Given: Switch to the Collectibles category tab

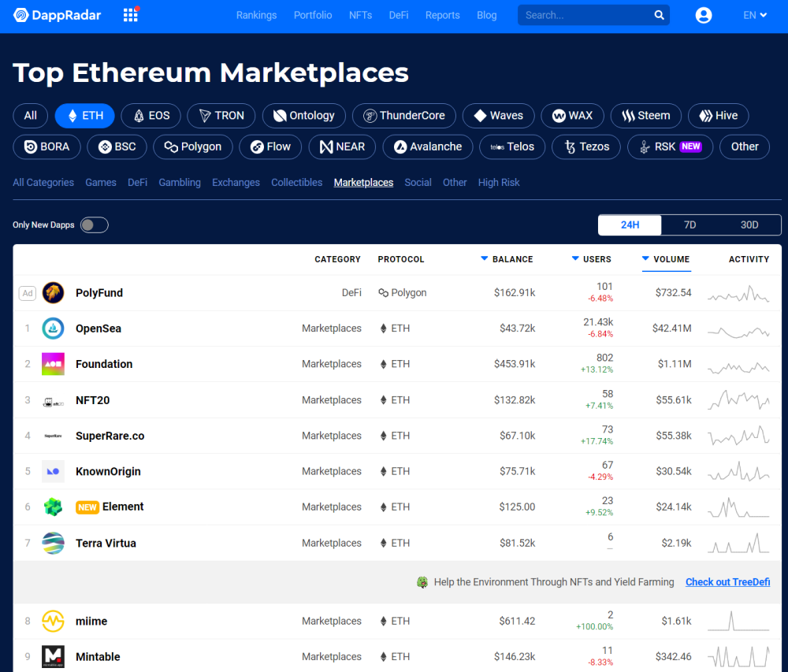Looking at the screenshot, I should [x=296, y=183].
